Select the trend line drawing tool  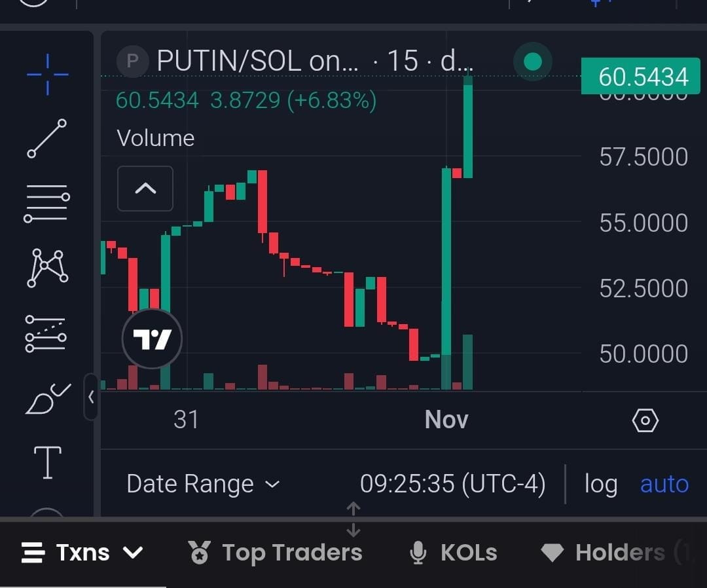[47, 138]
